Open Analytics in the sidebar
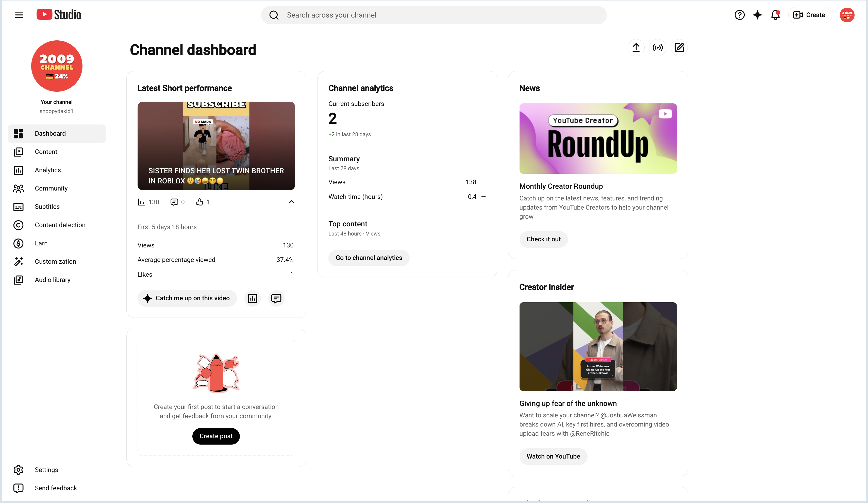The image size is (868, 503). [57, 170]
